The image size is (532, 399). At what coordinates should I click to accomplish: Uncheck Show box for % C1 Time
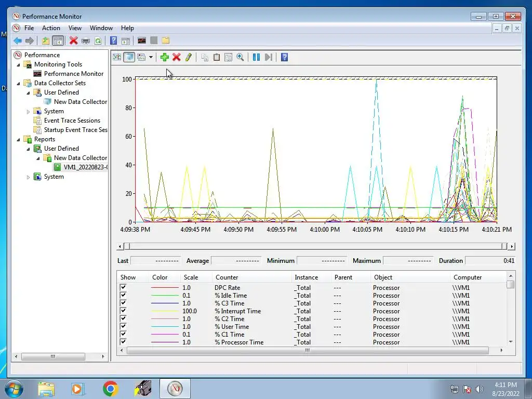point(123,334)
